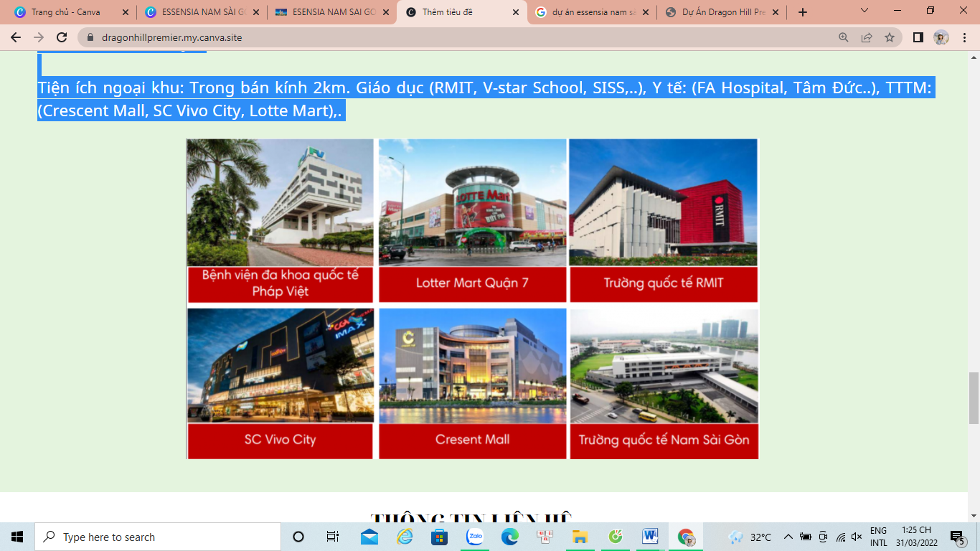Viewport: 980px width, 551px height.
Task: Go back to the previous page
Action: coord(16,37)
